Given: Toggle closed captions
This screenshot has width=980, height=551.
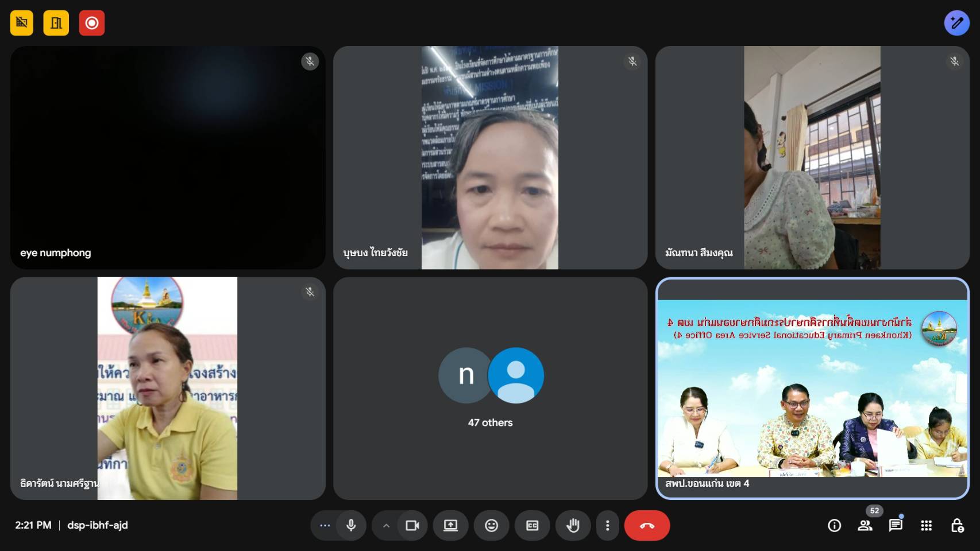Looking at the screenshot, I should 532,526.
